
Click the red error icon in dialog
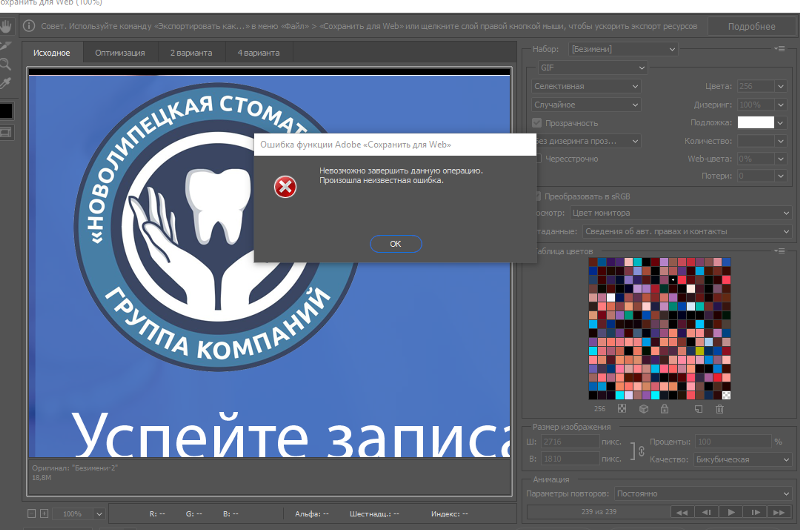pyautogui.click(x=285, y=187)
